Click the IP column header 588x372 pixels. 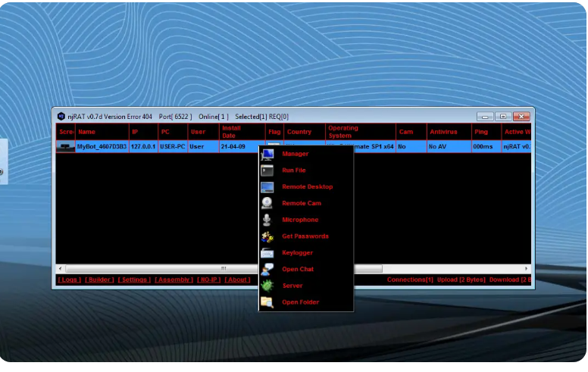[144, 132]
